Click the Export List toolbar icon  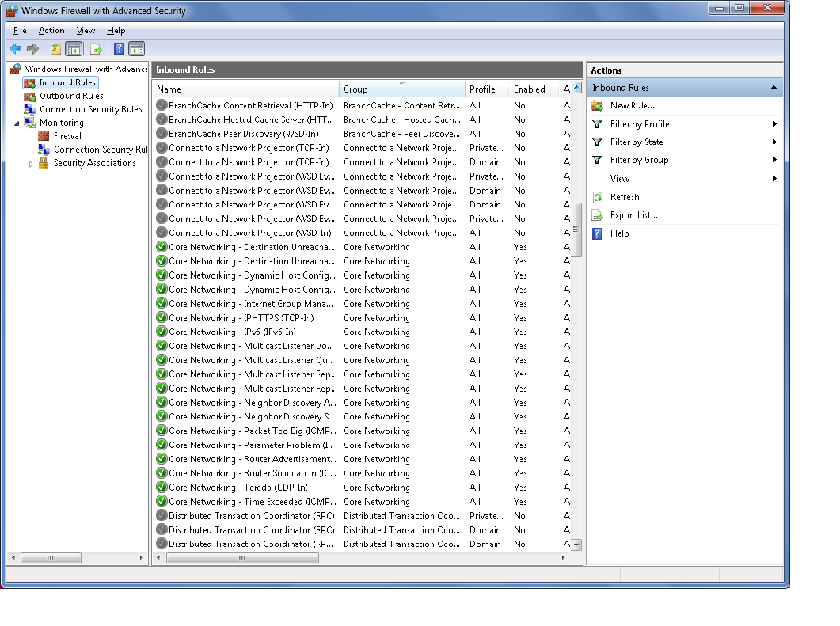(x=96, y=49)
